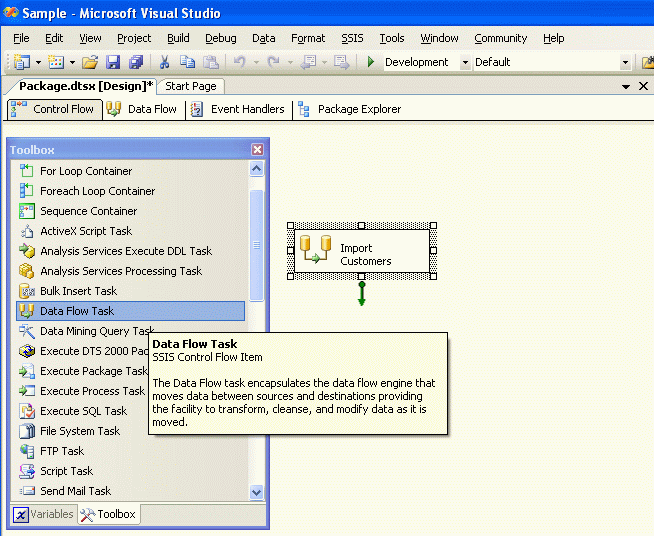Click the Redo arrow icon

[274, 62]
